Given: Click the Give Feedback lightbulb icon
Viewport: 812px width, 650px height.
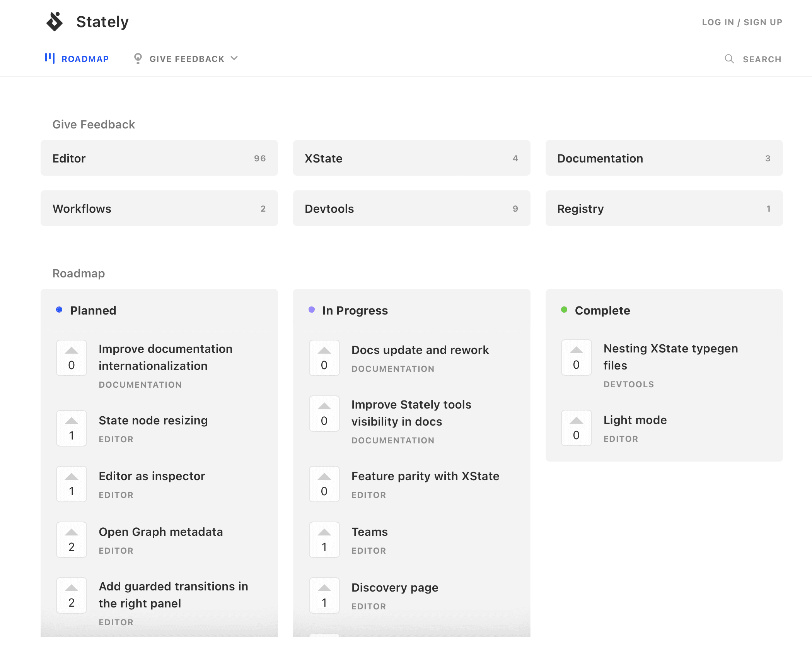Looking at the screenshot, I should (138, 58).
